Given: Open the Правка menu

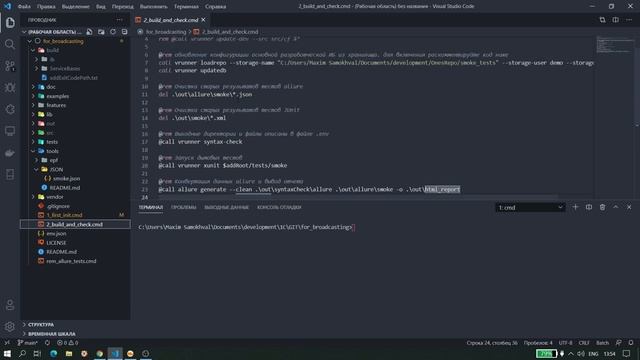Looking at the screenshot, I should pyautogui.click(x=46, y=7).
